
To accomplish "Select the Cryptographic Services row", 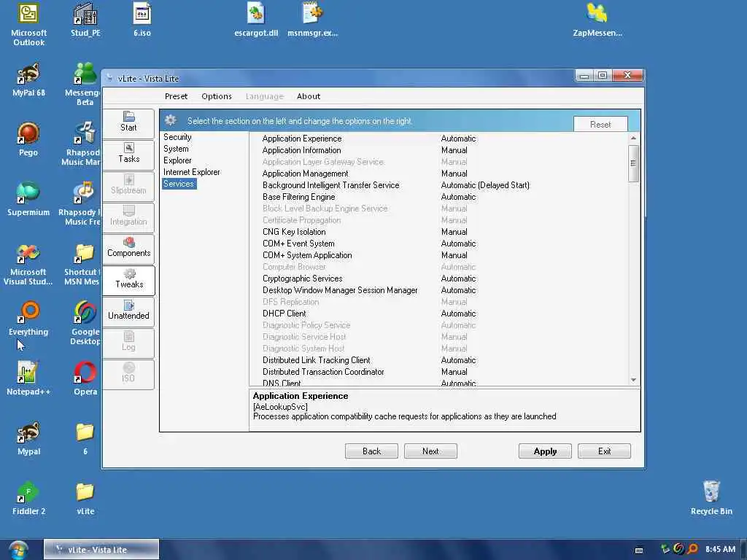I will point(438,279).
